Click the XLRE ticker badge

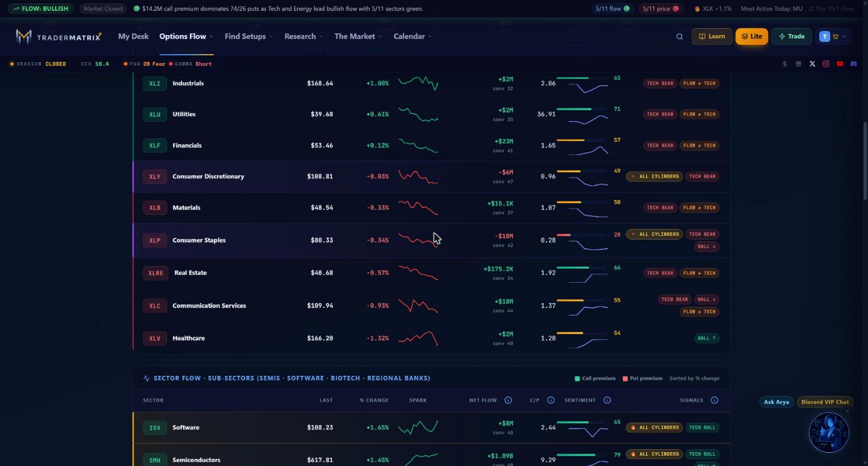156,273
